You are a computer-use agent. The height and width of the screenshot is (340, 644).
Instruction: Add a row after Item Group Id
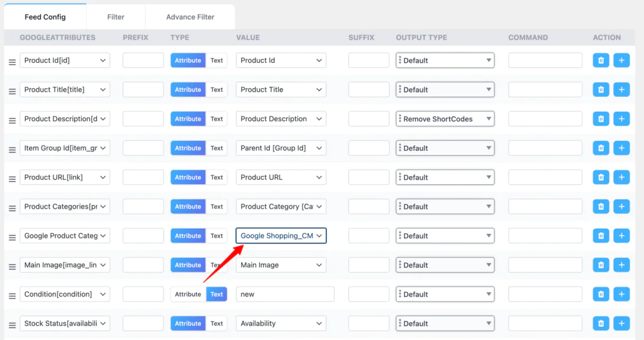(x=621, y=148)
